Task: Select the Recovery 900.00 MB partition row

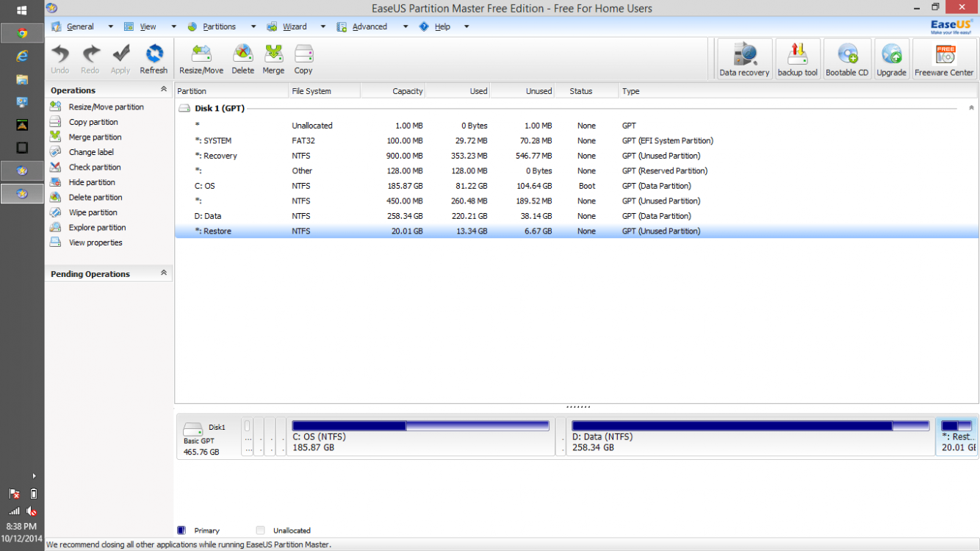Action: 577,156
